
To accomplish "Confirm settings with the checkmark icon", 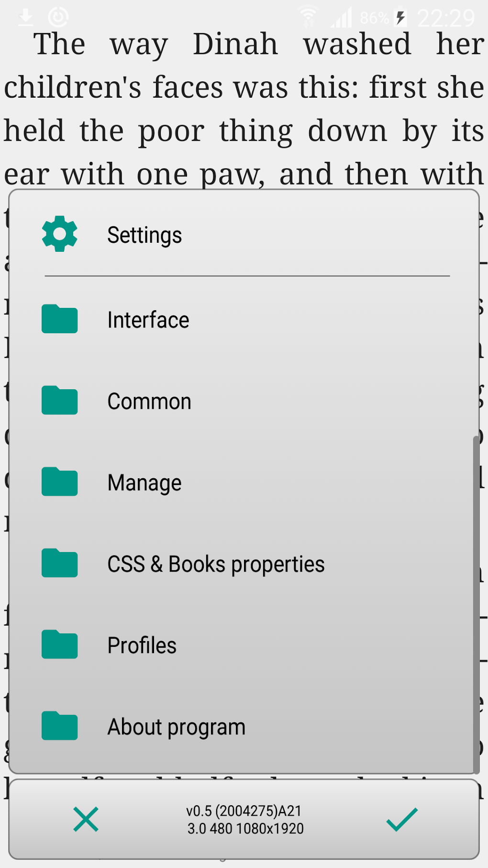I will (x=402, y=819).
